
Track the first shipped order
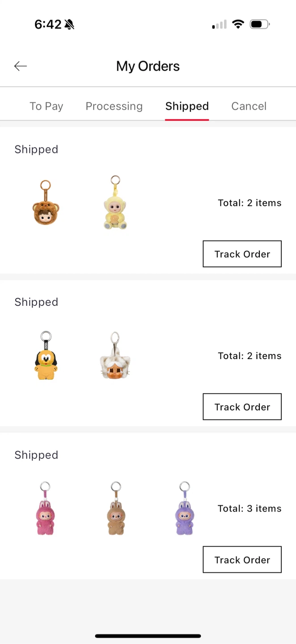pos(242,254)
